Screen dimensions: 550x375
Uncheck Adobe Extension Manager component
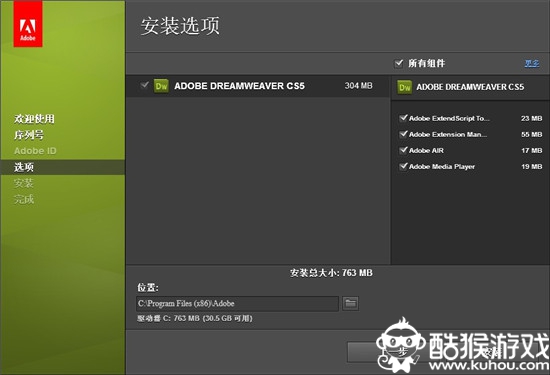[403, 134]
